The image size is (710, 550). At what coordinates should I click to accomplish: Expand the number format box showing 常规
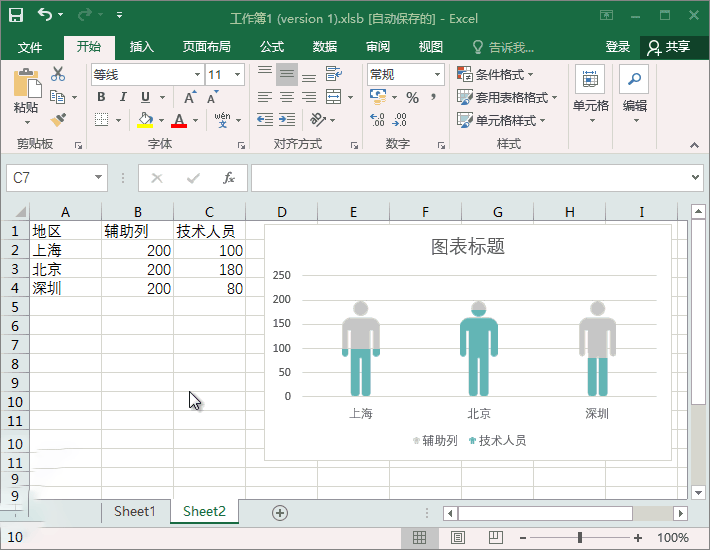pyautogui.click(x=438, y=75)
